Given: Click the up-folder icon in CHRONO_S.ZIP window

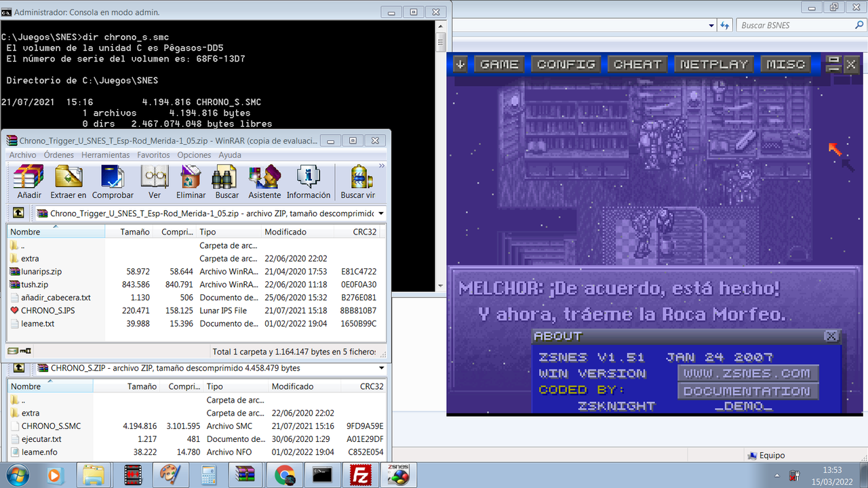Looking at the screenshot, I should point(19,367).
